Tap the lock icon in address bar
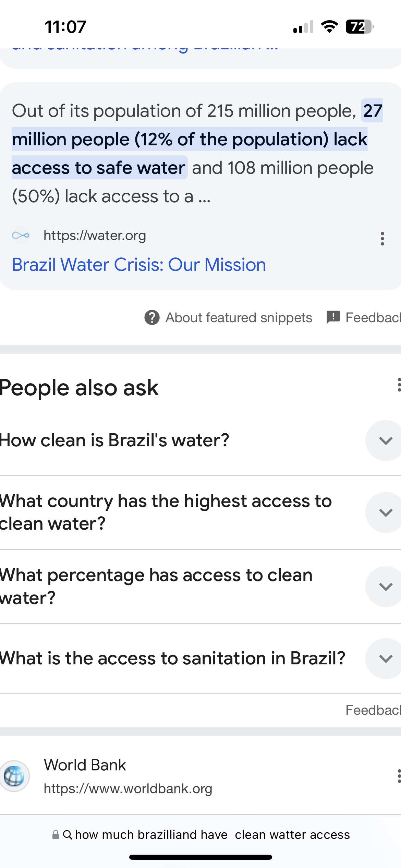Viewport: 401px width, 868px height. tap(56, 834)
